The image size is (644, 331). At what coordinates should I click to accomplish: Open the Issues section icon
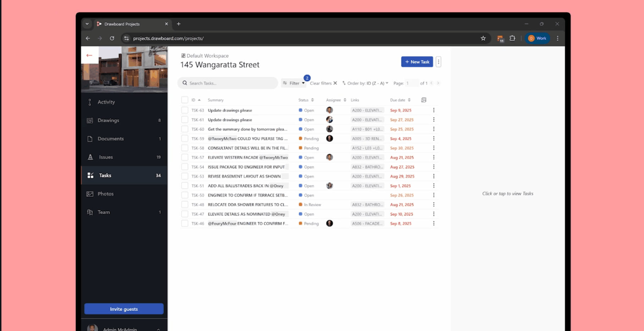[90, 157]
